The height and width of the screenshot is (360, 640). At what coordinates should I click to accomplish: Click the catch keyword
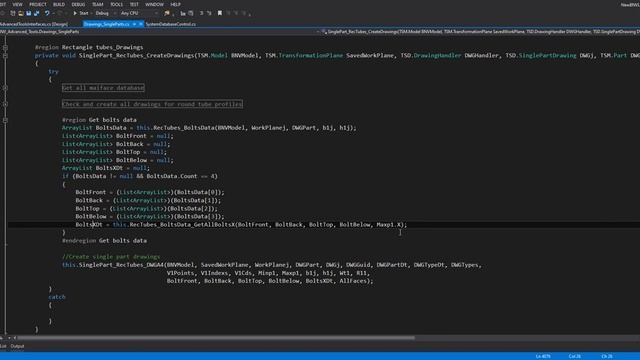[x=57, y=297]
